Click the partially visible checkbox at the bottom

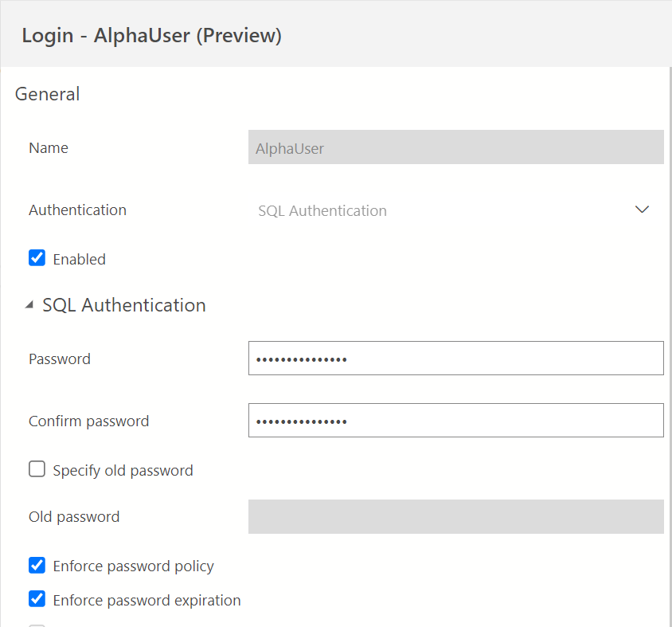[x=37, y=625]
